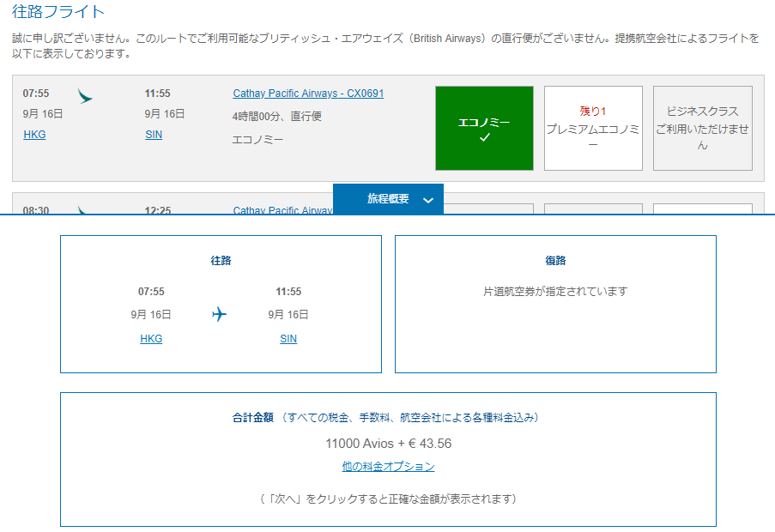Click the 復路 title in the summary card
The image size is (775, 532).
coord(555,260)
